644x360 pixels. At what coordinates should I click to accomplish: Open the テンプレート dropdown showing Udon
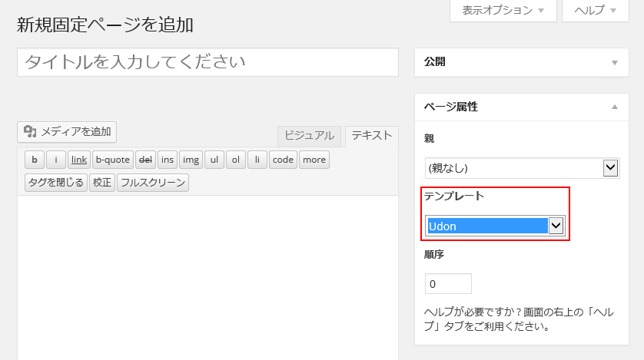pyautogui.click(x=496, y=226)
